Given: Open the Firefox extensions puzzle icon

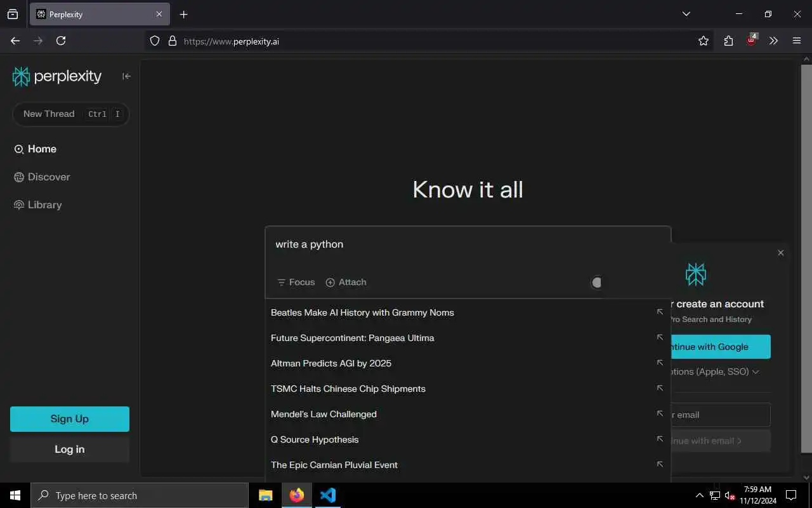Looking at the screenshot, I should click(728, 41).
